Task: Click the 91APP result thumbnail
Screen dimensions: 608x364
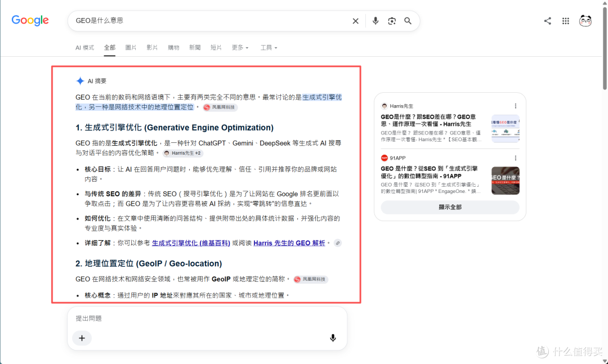Action: [505, 180]
